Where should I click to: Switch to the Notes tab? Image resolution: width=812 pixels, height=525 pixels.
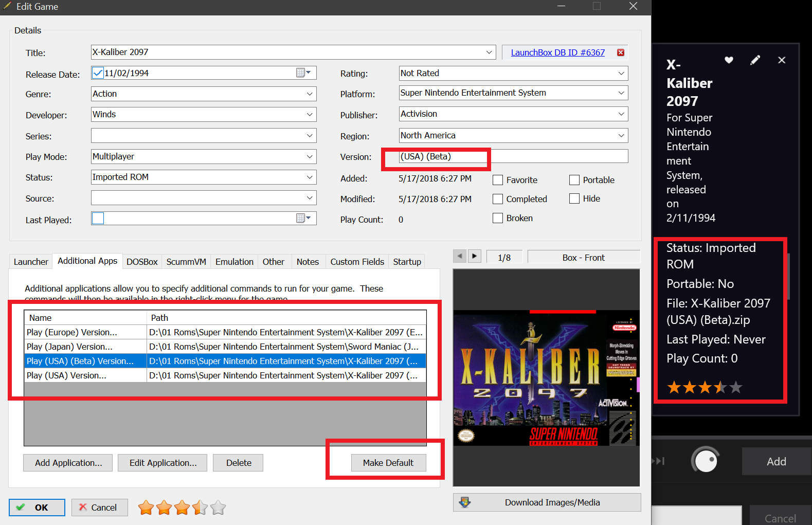pos(308,262)
